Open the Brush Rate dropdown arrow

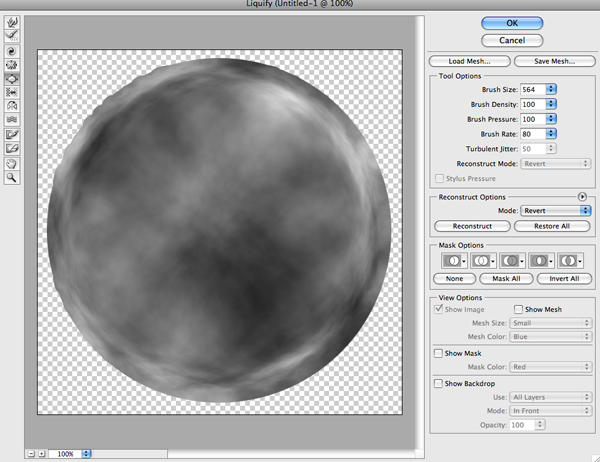pos(551,134)
